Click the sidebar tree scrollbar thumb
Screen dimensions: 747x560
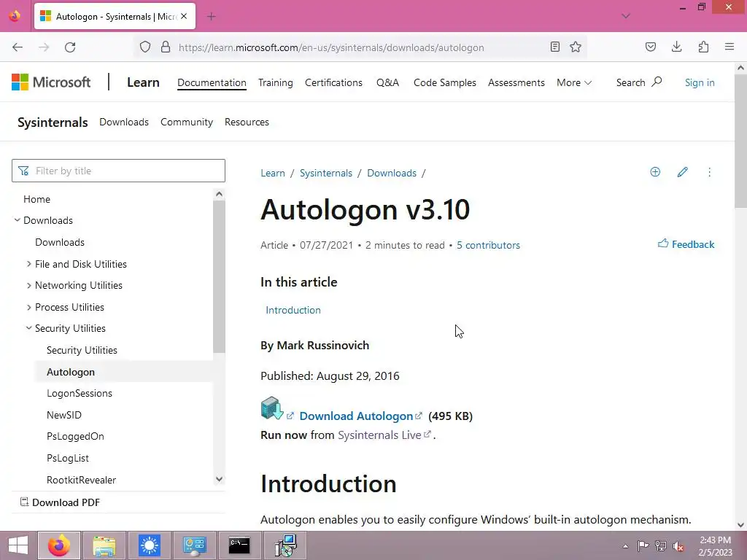(x=219, y=276)
